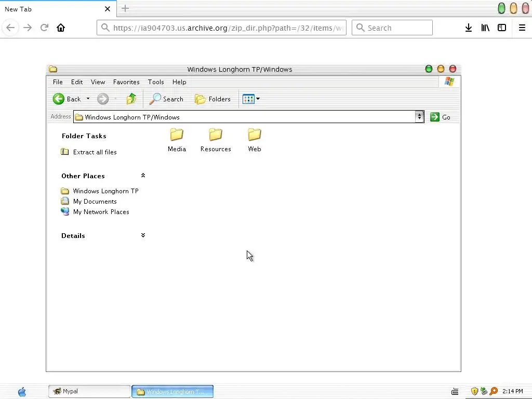The height and width of the screenshot is (399, 532).
Task: Expand the Address bar dropdown arrows
Action: (419, 117)
